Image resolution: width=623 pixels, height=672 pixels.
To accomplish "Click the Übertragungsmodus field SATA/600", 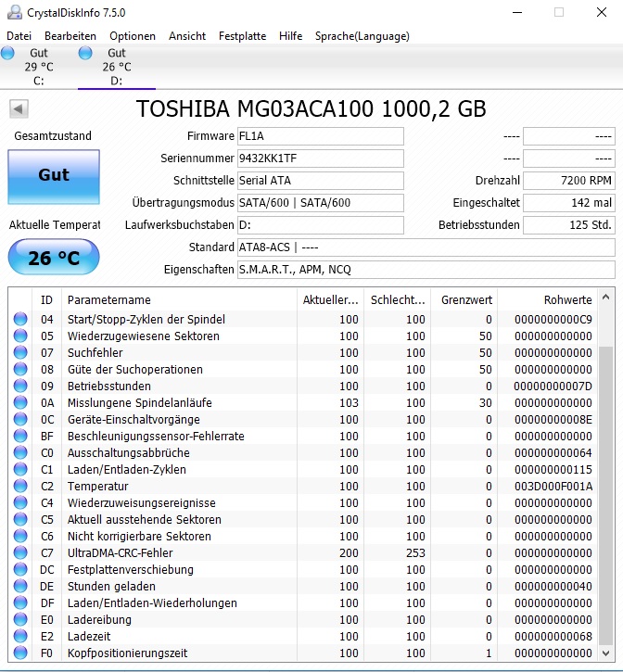I will [320, 203].
